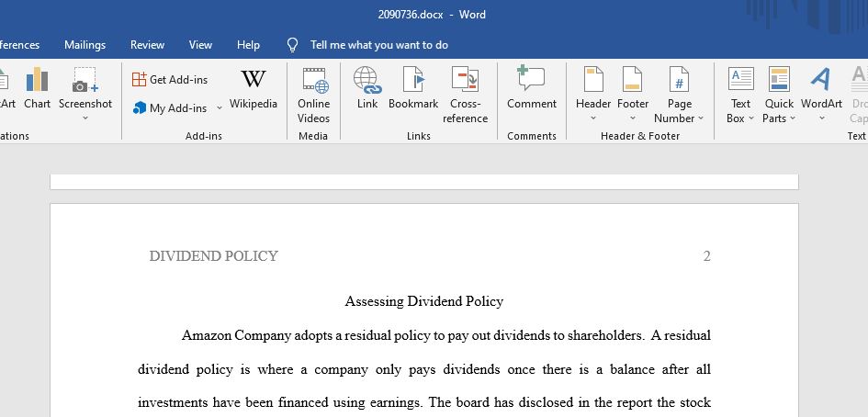
Task: Insert a Chart from the ribbon
Action: 37,88
